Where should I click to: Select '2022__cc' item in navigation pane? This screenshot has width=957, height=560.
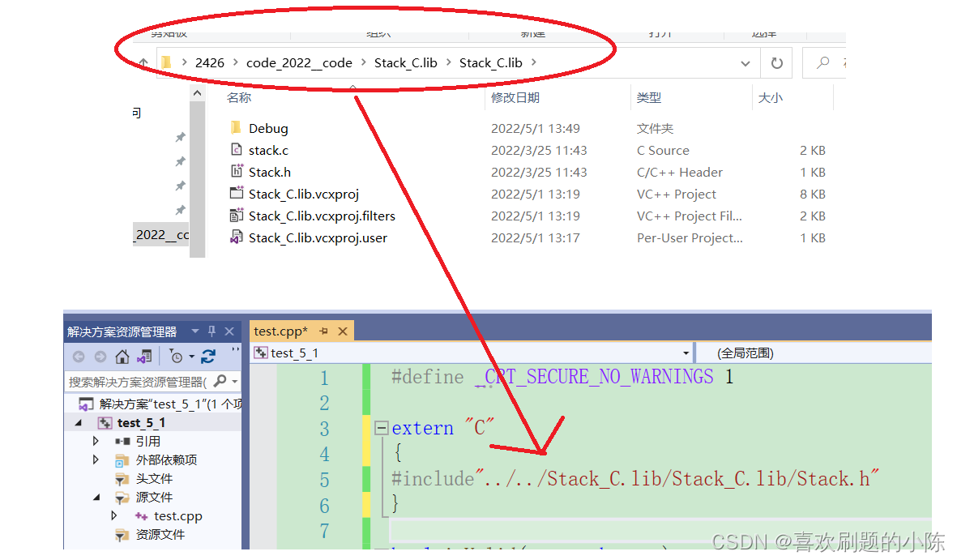(161, 234)
